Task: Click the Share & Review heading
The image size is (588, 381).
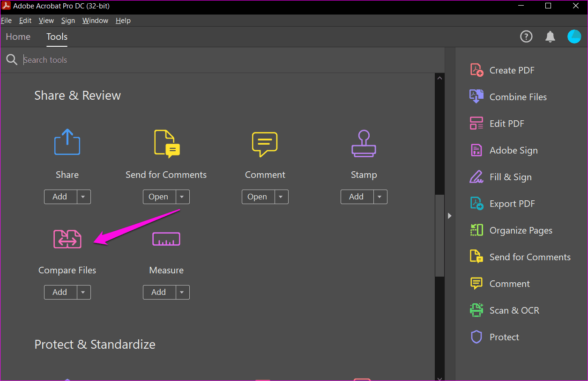Action: [x=77, y=95]
